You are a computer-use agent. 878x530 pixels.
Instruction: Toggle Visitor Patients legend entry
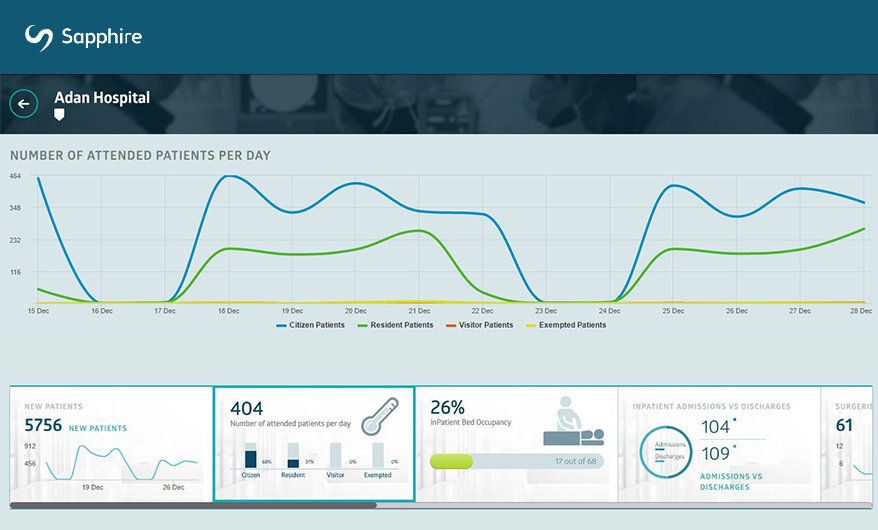pyautogui.click(x=479, y=325)
